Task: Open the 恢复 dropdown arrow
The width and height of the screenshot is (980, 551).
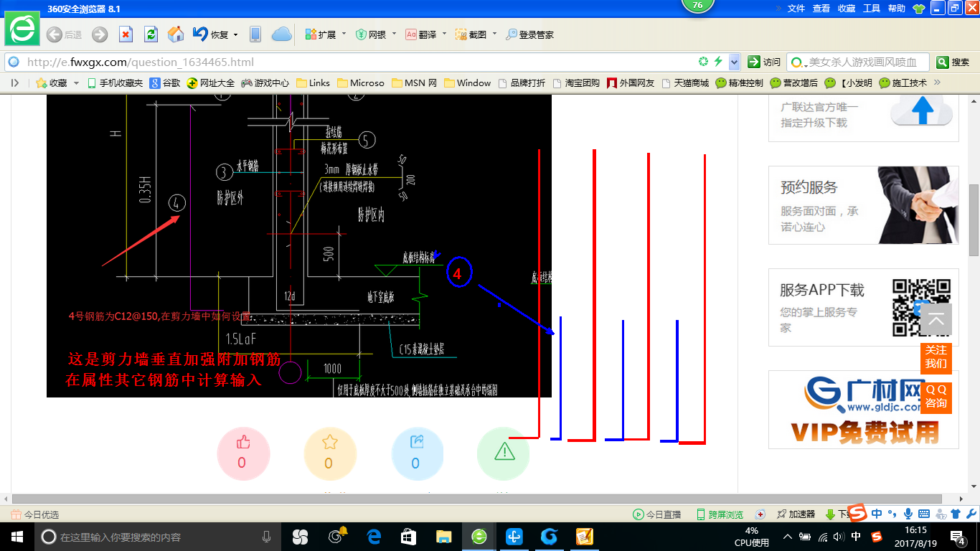Action: [235, 34]
